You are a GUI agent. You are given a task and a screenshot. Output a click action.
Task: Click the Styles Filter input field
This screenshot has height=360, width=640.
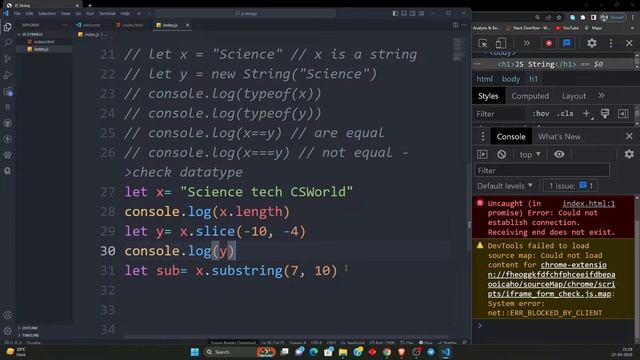tap(500, 114)
